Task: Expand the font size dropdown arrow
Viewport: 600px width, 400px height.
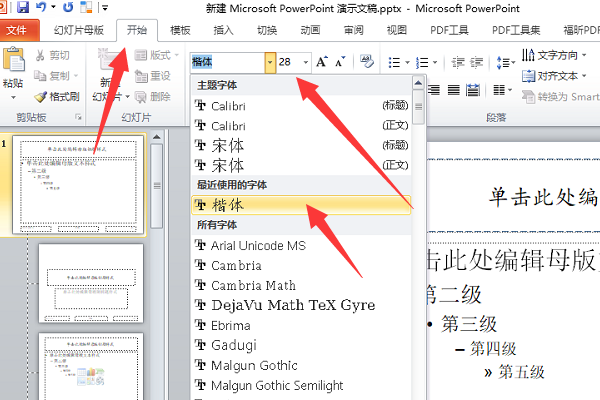Action: [x=305, y=62]
